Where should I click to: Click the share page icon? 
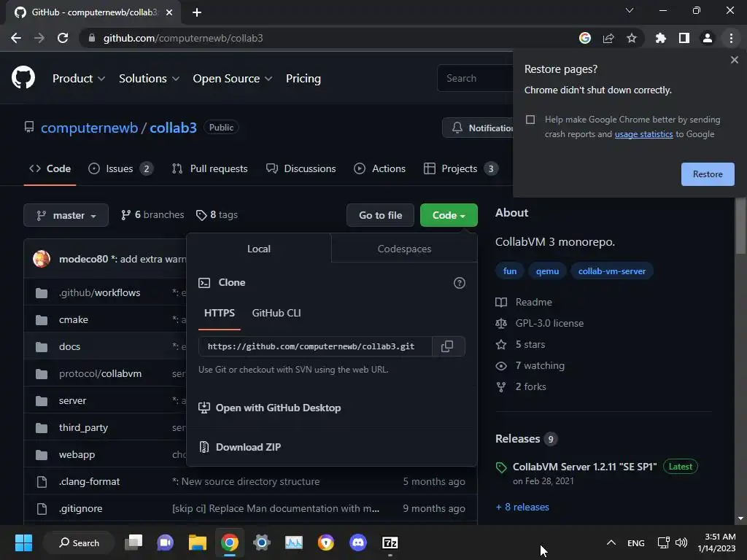coord(608,38)
